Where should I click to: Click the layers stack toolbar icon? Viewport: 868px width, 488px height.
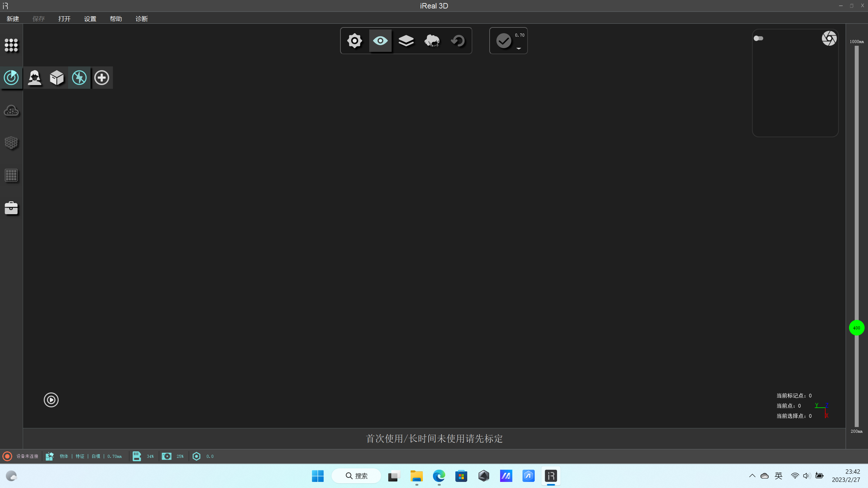tap(406, 41)
